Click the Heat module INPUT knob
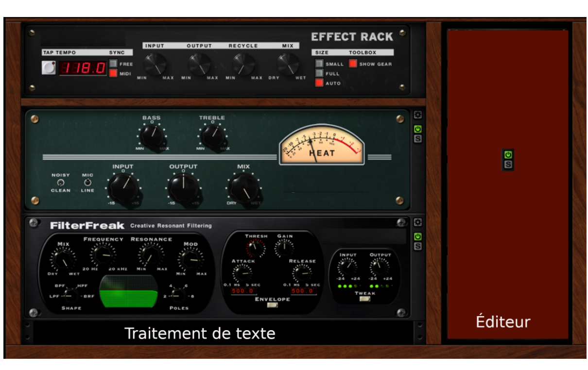This screenshot has height=370, width=588. coord(123,188)
